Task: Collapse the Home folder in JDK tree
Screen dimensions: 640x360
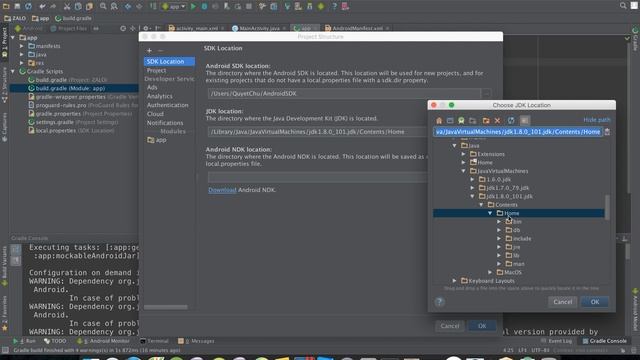Action: pos(490,213)
